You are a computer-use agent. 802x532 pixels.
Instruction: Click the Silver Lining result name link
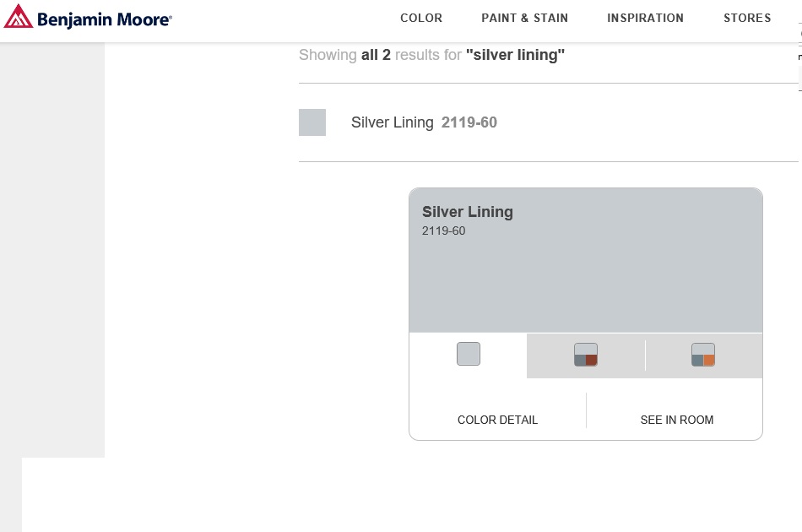click(392, 122)
